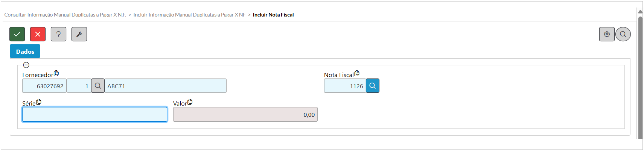Click the round magnifier search button

(623, 34)
